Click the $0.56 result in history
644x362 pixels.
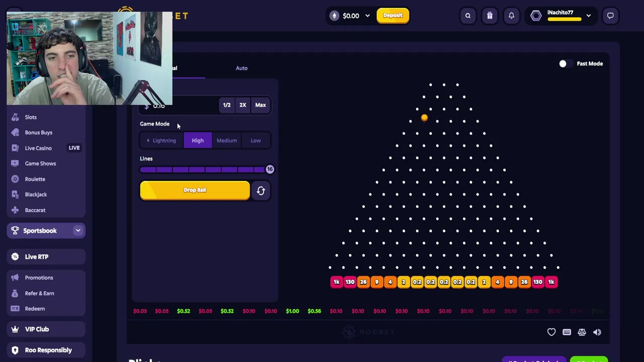pos(314,311)
